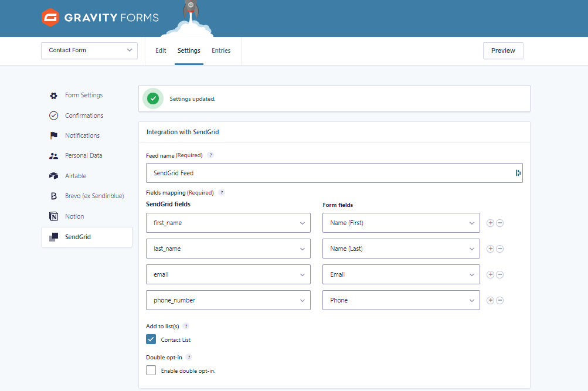Select the Settings tab

[189, 50]
